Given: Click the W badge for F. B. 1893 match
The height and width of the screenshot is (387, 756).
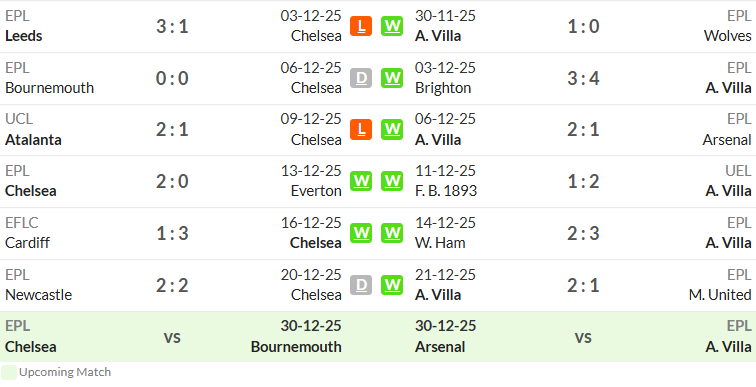Looking at the screenshot, I should click(x=392, y=181).
